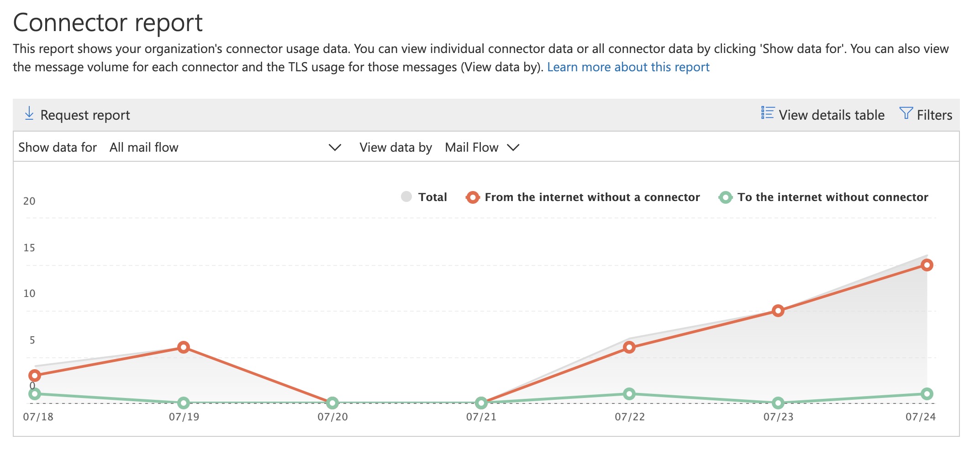This screenshot has width=980, height=456.
Task: Toggle the 'From the internet without a connector' legend
Action: click(x=592, y=197)
